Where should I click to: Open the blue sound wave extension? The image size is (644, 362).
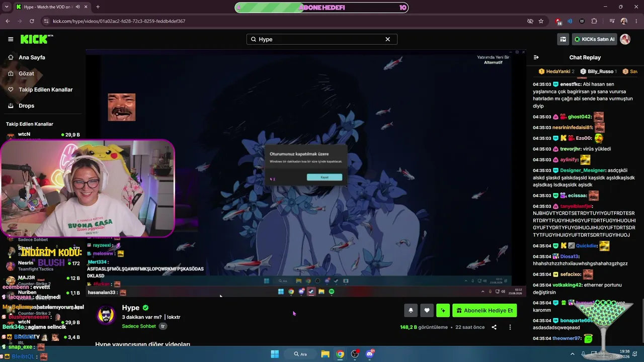[570, 21]
